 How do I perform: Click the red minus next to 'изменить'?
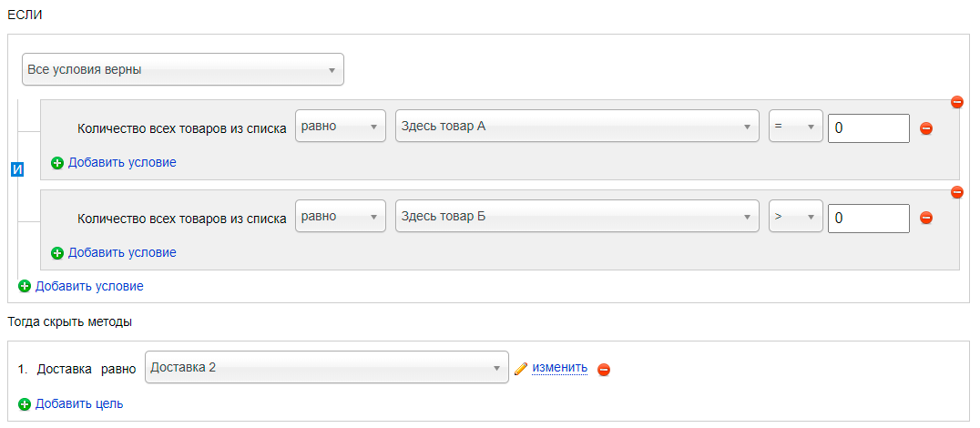[x=603, y=370]
